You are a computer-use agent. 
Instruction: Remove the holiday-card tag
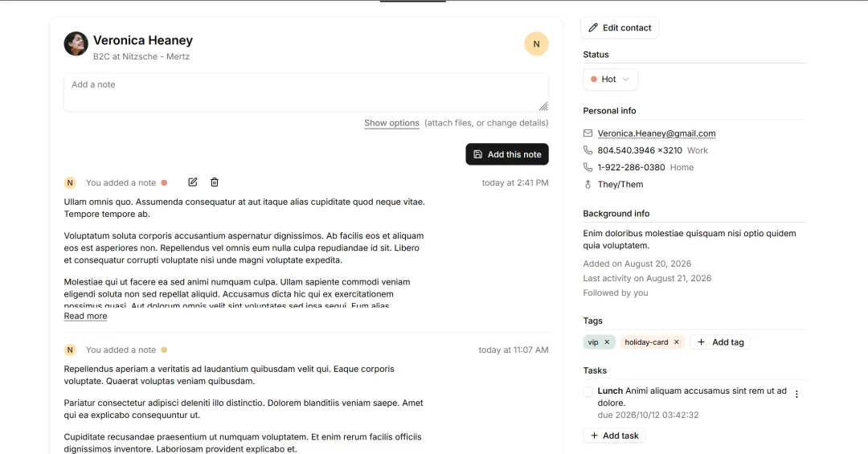[677, 342]
